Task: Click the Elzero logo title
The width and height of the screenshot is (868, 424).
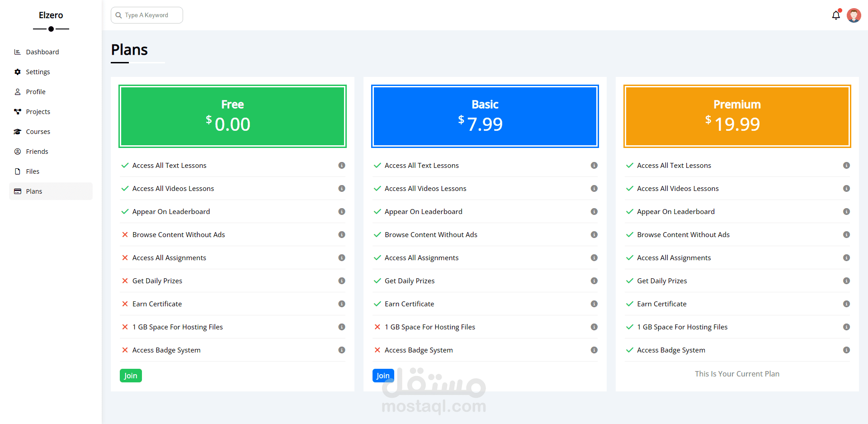Action: pyautogui.click(x=51, y=15)
